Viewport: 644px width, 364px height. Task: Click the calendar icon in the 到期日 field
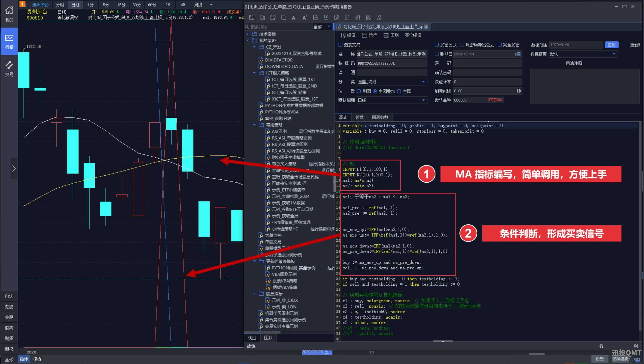point(518,54)
